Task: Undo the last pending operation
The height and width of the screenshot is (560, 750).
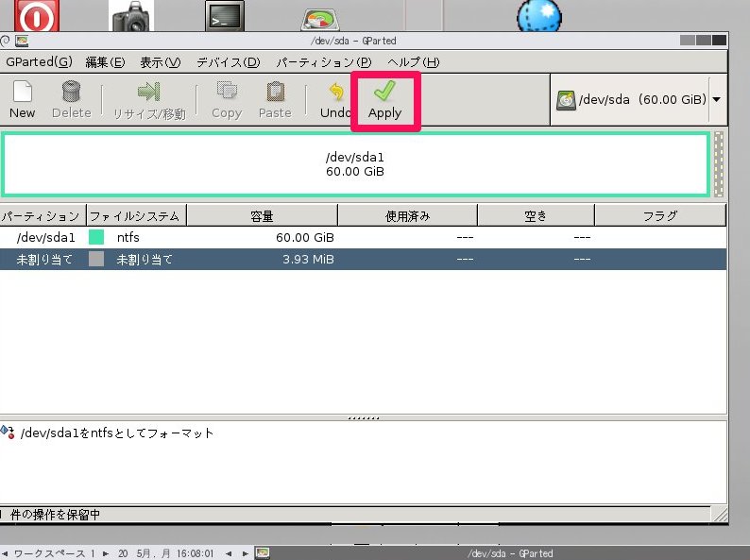Action: click(x=335, y=99)
